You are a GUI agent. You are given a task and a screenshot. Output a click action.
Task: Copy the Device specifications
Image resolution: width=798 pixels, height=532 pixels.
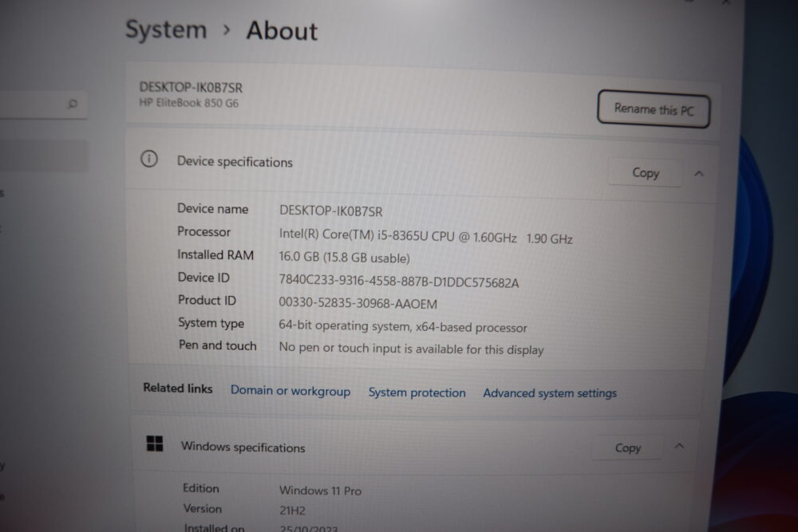(x=646, y=173)
